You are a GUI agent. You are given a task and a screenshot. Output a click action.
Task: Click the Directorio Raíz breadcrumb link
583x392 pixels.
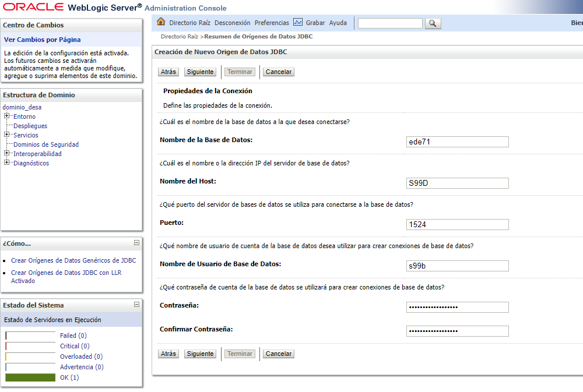[x=180, y=37]
